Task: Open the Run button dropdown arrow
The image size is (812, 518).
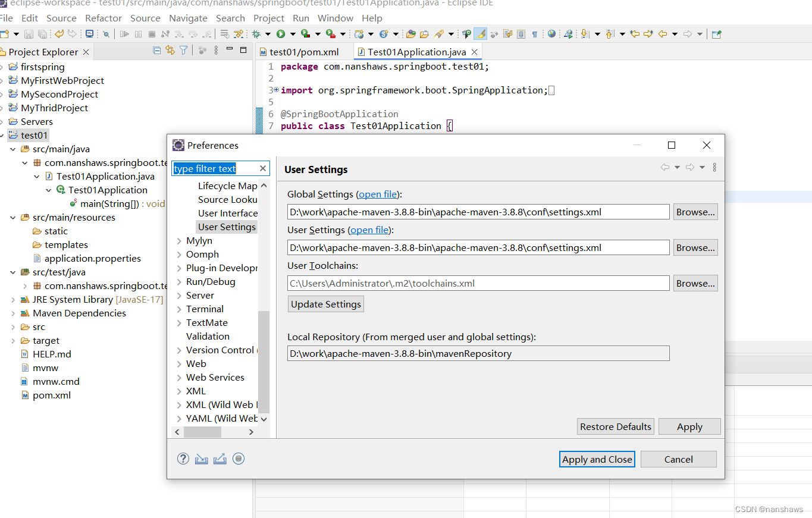Action: point(293,34)
